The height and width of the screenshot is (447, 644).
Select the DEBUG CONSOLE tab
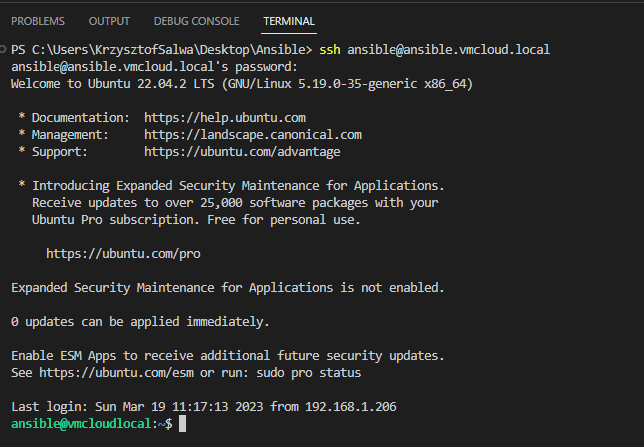(196, 21)
